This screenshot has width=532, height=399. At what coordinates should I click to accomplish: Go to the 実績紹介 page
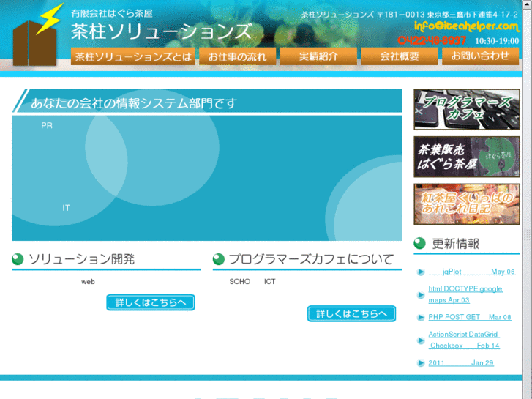[x=318, y=56]
